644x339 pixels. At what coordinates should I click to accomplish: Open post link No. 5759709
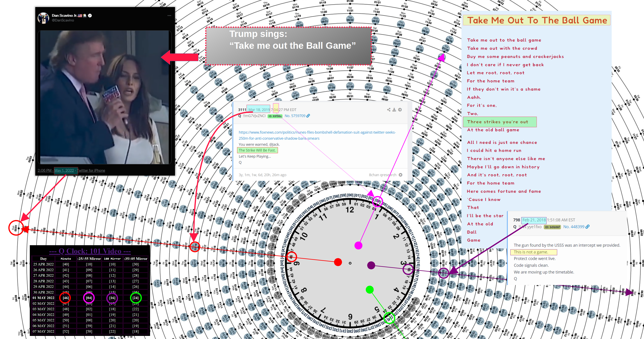295,116
